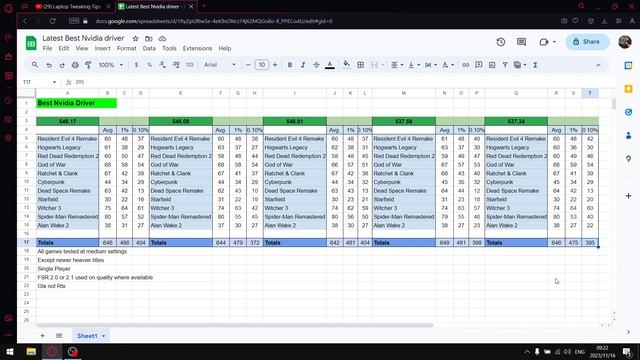Open the Google Calendar side panel
Viewport: 640px width, 360px height.
628,66
